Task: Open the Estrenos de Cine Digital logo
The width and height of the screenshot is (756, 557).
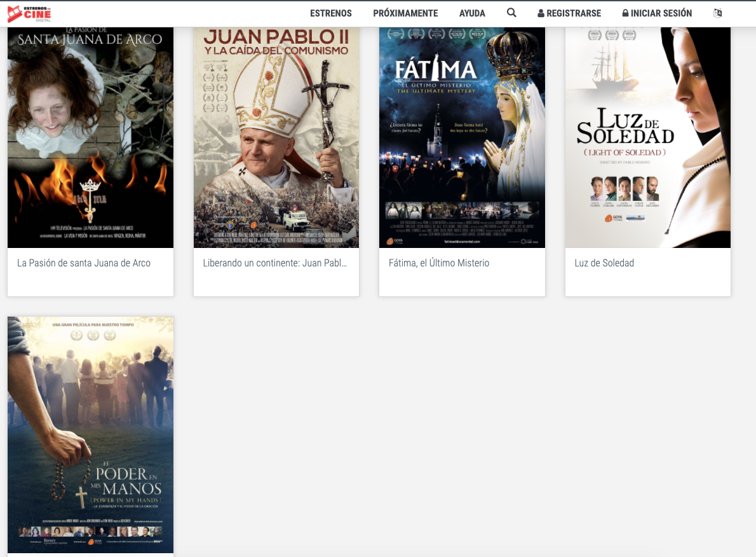Action: 29,13
